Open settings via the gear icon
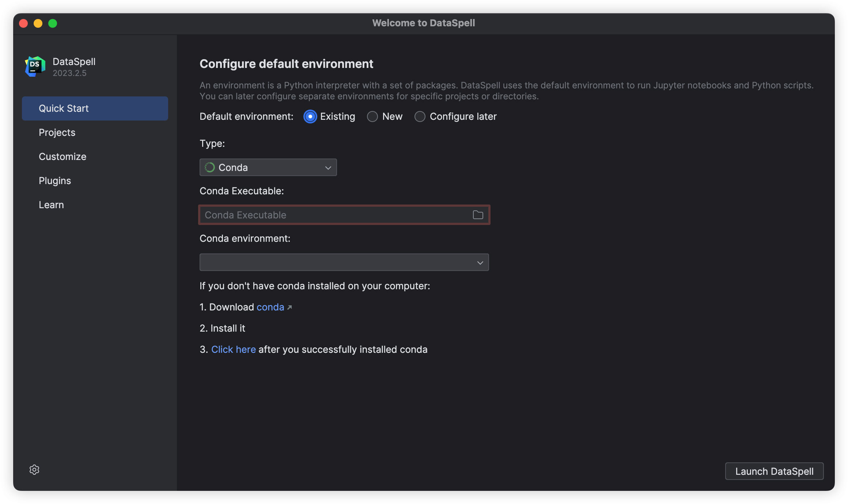The height and width of the screenshot is (504, 848). click(x=34, y=470)
